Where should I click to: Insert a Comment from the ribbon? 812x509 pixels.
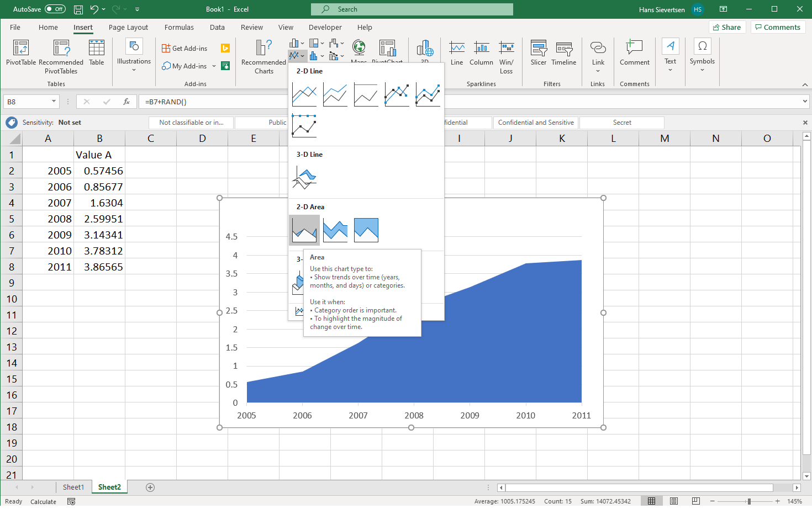[635, 53]
